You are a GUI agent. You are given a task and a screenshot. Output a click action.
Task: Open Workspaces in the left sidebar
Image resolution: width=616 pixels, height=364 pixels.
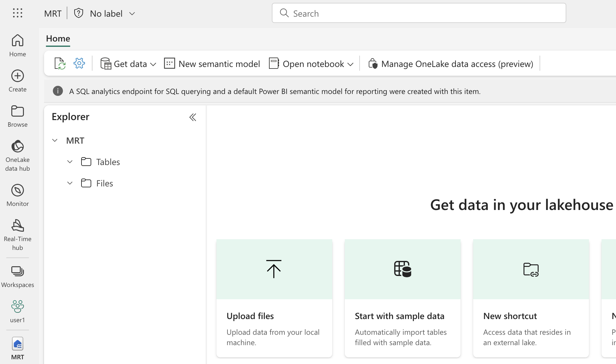coord(18,277)
